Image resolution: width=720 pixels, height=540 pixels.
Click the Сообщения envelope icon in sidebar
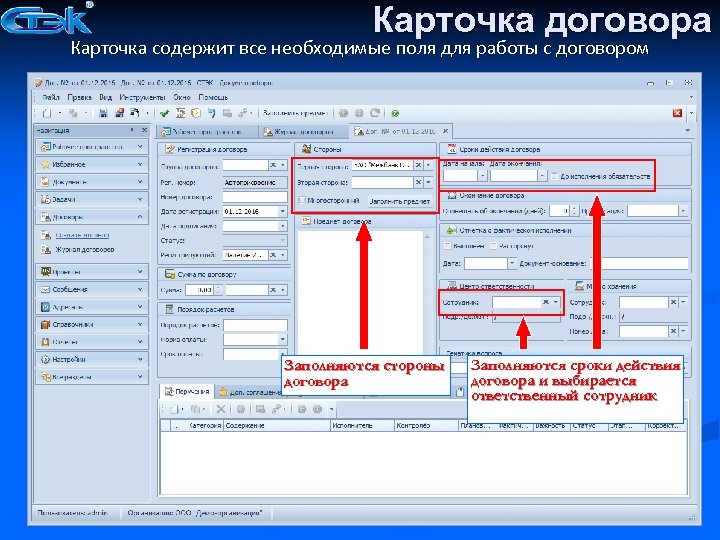click(x=45, y=290)
